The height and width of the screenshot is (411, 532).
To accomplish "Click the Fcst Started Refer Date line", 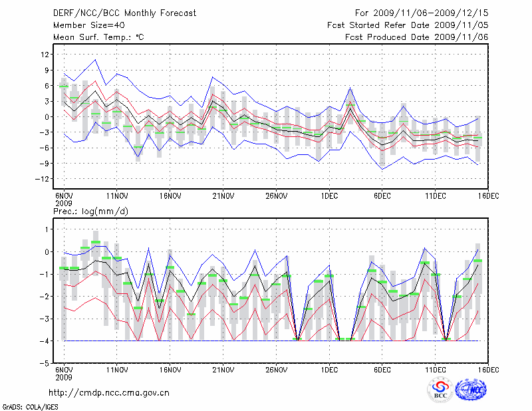I will 408,25.
